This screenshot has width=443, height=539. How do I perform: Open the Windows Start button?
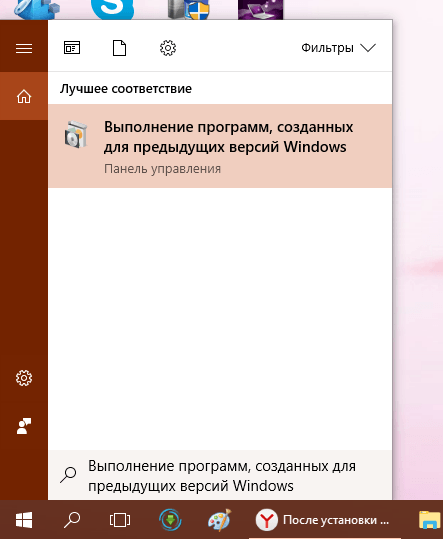pyautogui.click(x=24, y=520)
